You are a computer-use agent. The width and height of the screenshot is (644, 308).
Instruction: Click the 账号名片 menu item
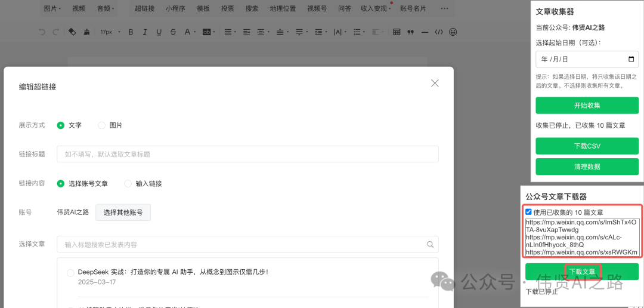[413, 8]
